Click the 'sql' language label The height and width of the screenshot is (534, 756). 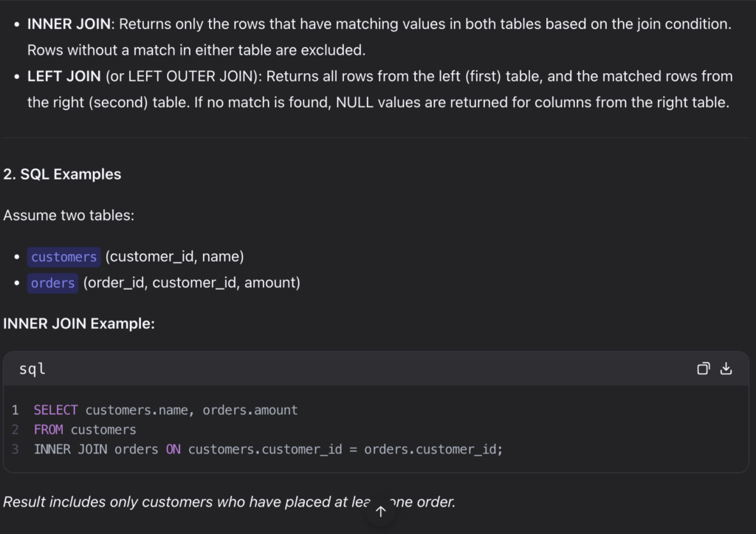pos(32,369)
